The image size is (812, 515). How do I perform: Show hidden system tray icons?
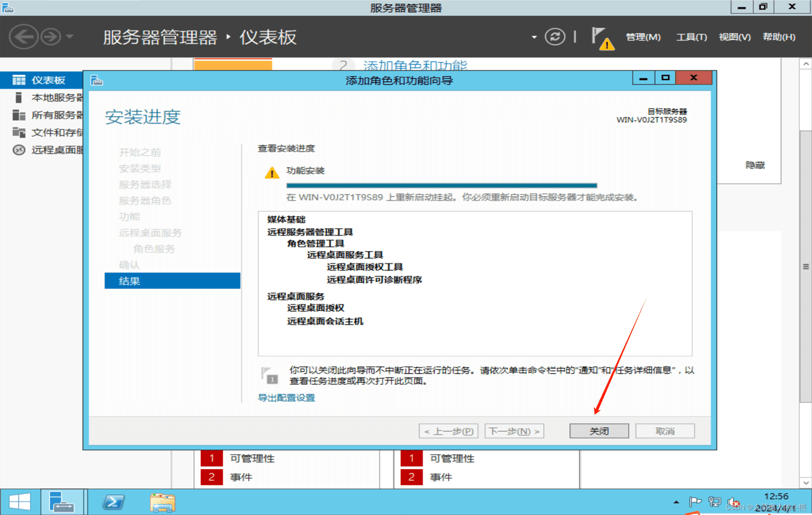point(676,503)
